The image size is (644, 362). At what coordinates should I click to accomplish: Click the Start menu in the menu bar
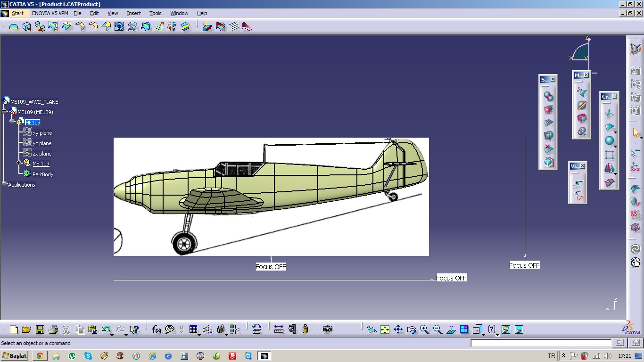point(17,13)
